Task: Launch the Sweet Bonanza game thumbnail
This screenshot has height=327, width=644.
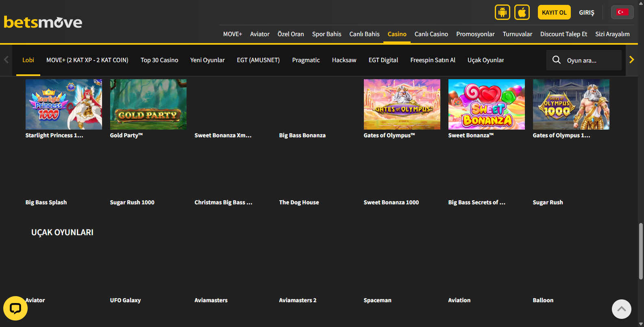Action: click(486, 104)
